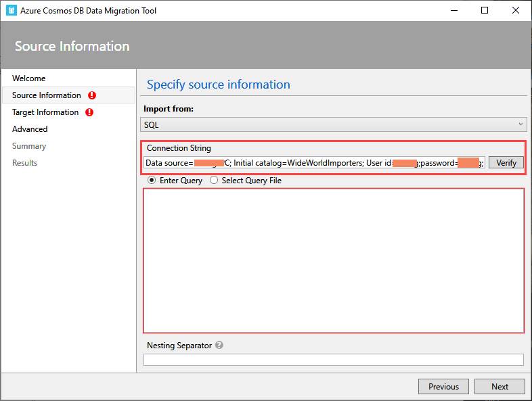Switch to Target Information step

click(x=45, y=112)
